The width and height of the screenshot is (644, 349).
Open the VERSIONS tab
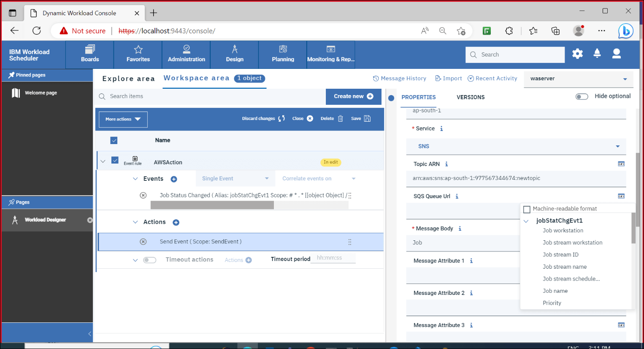471,97
